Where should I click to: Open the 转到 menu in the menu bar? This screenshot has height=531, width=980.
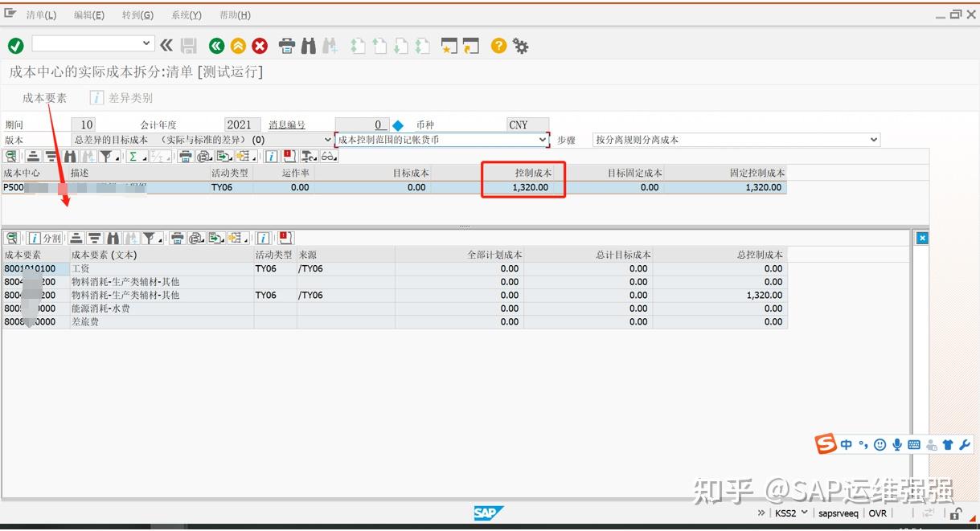137,14
